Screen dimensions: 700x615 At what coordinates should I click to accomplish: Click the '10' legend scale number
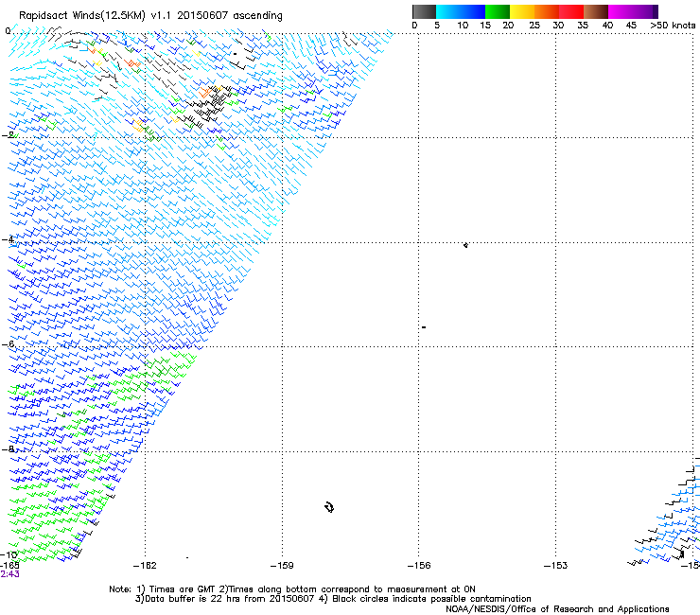click(x=463, y=26)
